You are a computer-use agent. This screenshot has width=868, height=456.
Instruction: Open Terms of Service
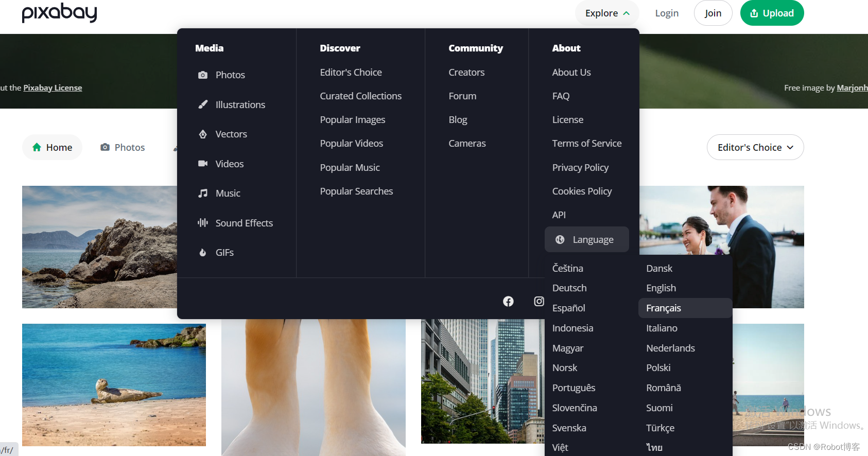click(x=587, y=144)
